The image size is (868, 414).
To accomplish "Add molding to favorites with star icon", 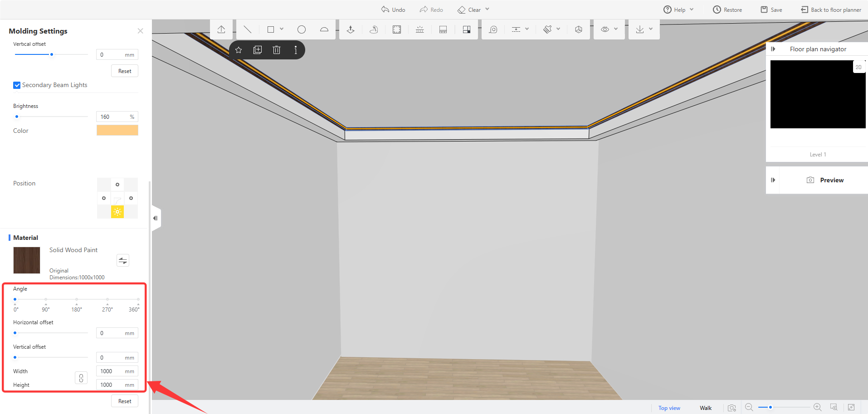I will click(239, 50).
